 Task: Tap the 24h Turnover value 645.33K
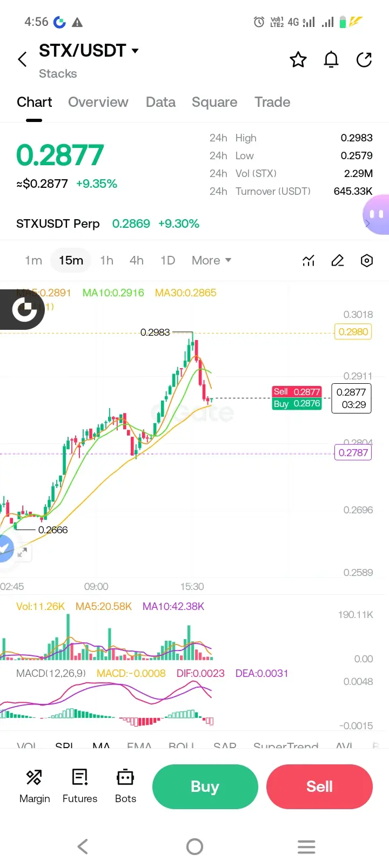click(353, 191)
